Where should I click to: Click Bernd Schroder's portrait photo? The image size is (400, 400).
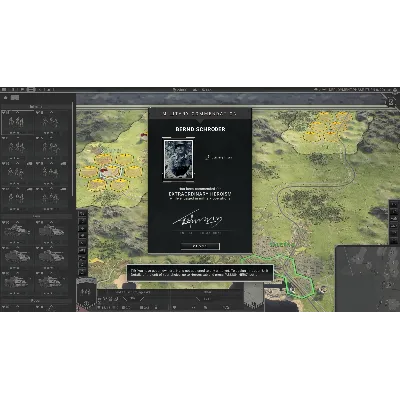pyautogui.click(x=178, y=159)
